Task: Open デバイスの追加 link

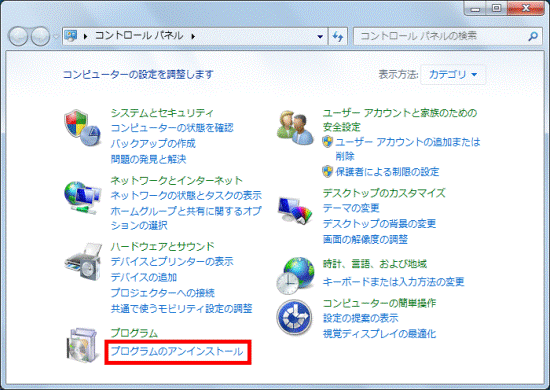Action: (144, 277)
